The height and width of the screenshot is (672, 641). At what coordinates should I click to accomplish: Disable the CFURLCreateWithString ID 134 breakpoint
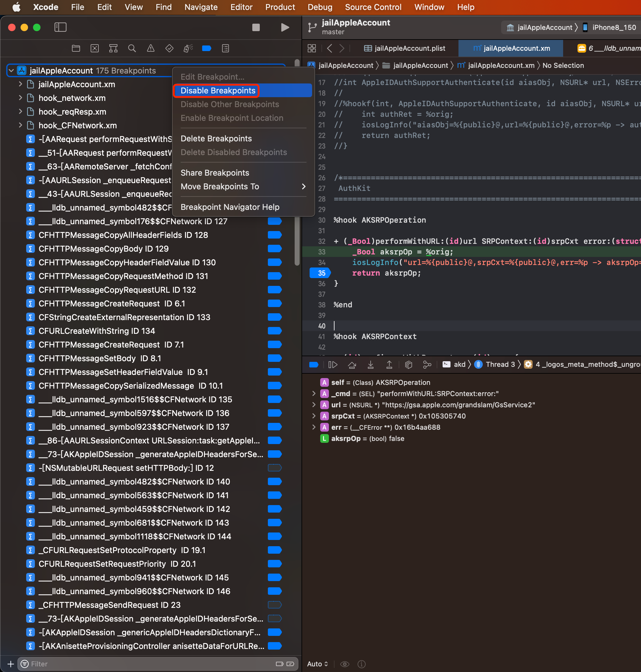274,331
